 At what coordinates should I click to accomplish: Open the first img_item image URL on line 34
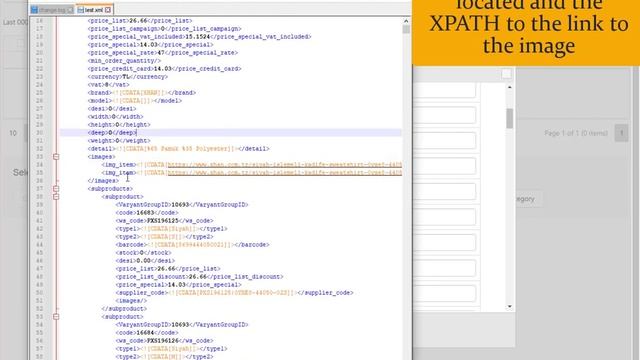pyautogui.click(x=284, y=165)
